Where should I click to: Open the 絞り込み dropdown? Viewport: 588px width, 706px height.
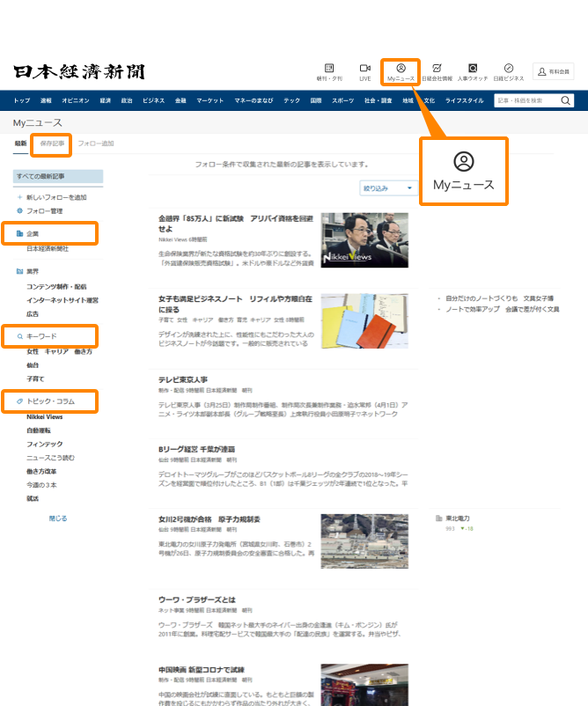(389, 188)
